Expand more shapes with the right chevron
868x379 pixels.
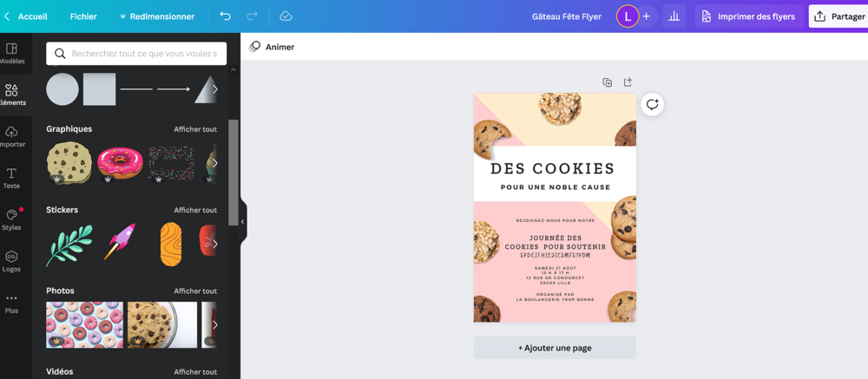pos(214,89)
